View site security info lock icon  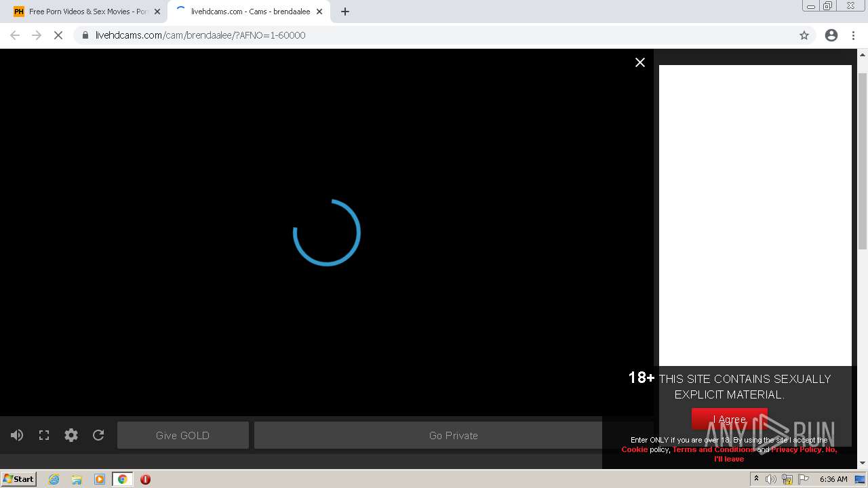pos(85,35)
